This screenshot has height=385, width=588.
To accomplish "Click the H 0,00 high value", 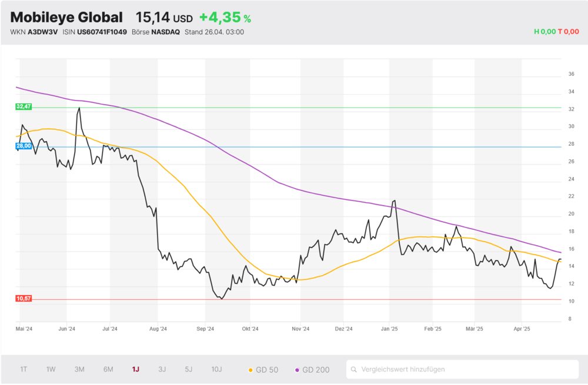I will pyautogui.click(x=545, y=32).
